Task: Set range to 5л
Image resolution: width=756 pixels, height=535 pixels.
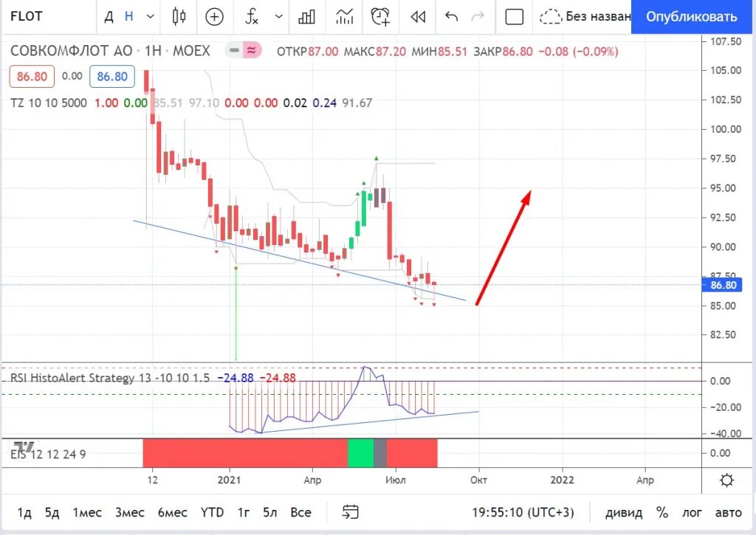Action: click(x=270, y=512)
